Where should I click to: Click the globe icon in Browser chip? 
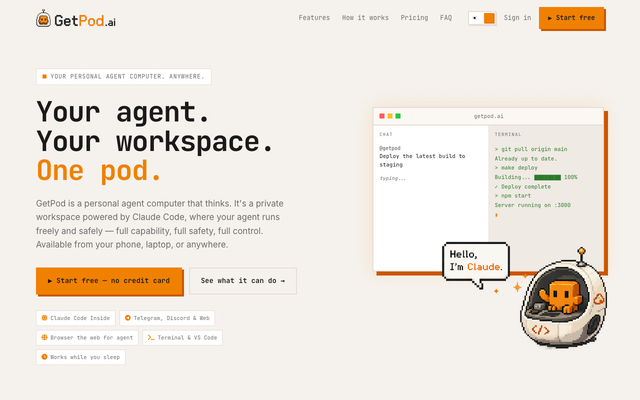click(44, 338)
